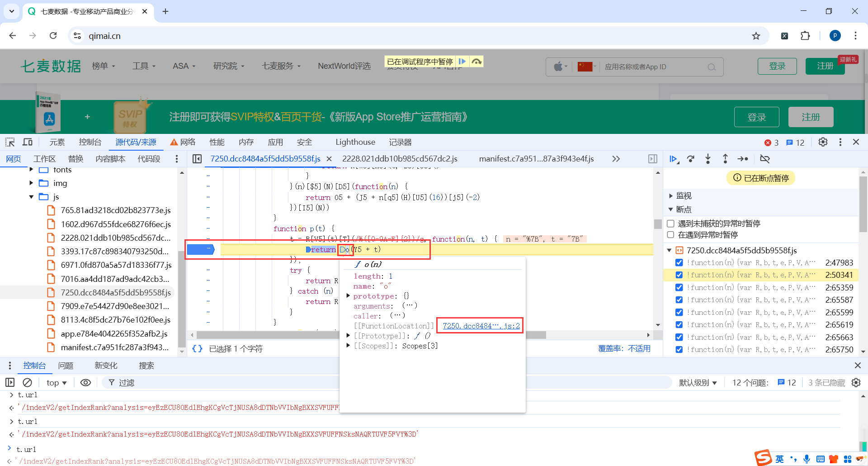
Task: Open the Network panel tab
Action: [x=183, y=142]
